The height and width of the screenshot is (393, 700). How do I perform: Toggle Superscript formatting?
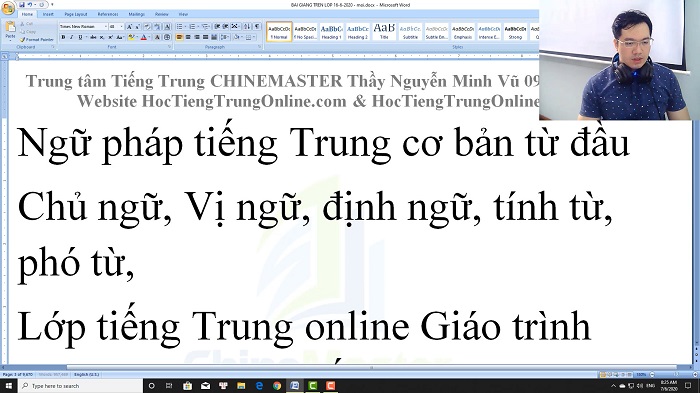click(111, 38)
